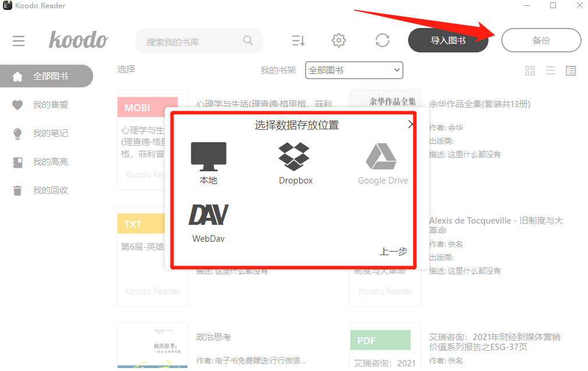Open 我的回收 in the sidebar
This screenshot has width=588, height=371.
(x=50, y=190)
